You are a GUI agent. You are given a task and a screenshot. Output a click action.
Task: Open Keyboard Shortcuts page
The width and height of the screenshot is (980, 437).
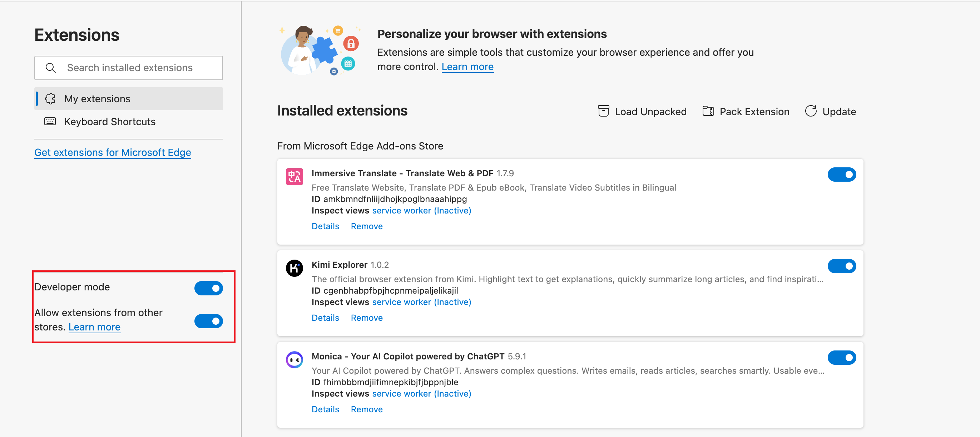click(110, 122)
